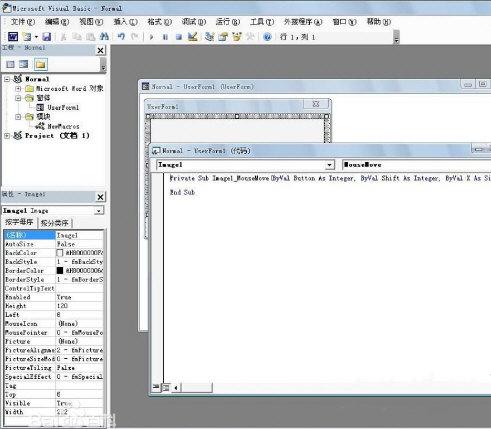Click the Height property value field
The width and height of the screenshot is (491, 429).
[79, 306]
